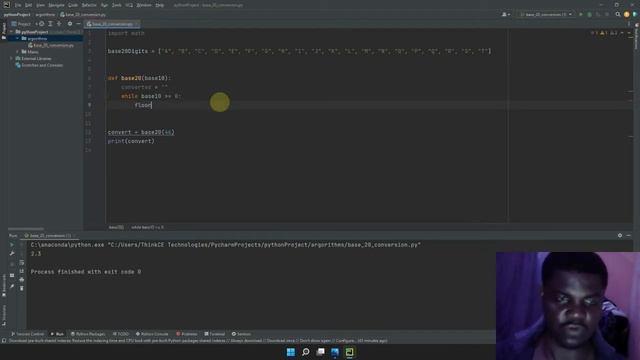This screenshot has width=640, height=360.
Task: Click Select Opened File icon in Project panel
Action: [x=41, y=24]
